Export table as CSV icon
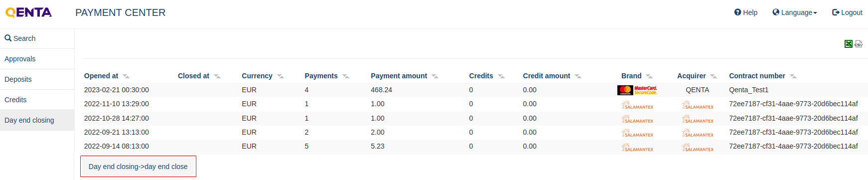 (859, 44)
